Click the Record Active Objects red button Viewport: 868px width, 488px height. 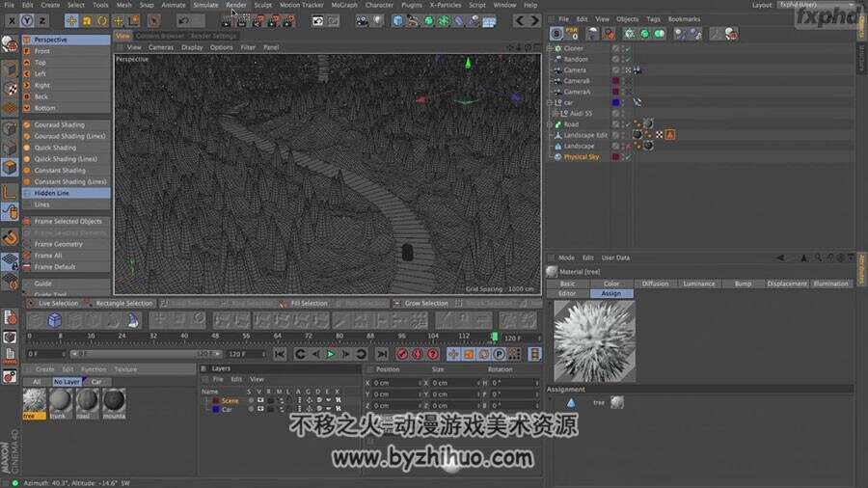[x=402, y=354]
